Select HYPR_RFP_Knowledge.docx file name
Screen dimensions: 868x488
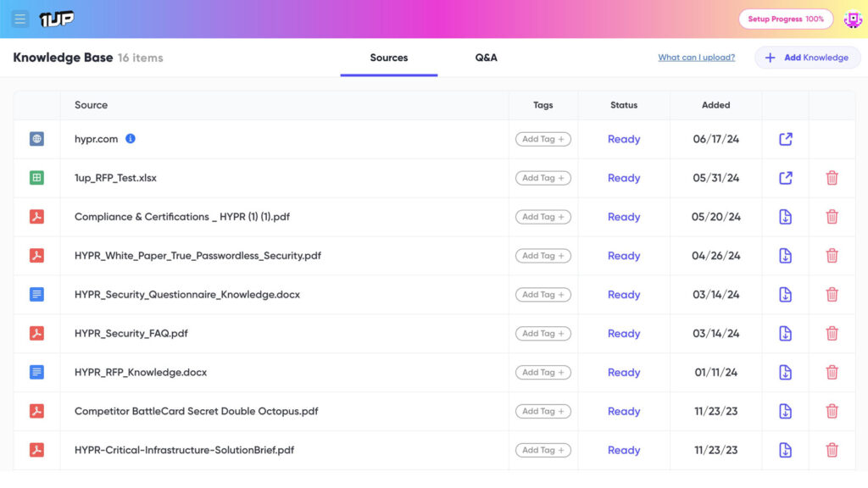[x=141, y=373]
